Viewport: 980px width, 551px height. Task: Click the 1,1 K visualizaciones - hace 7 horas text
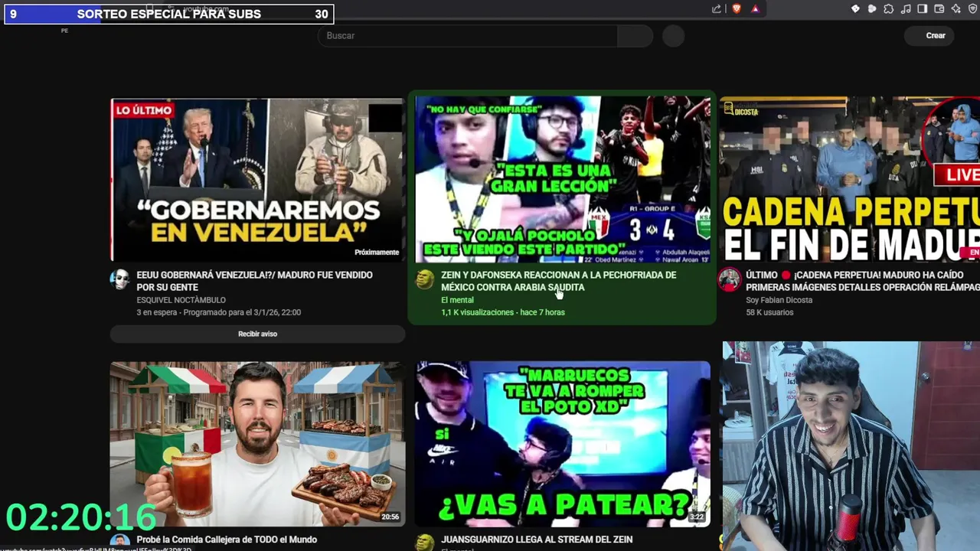coord(502,312)
